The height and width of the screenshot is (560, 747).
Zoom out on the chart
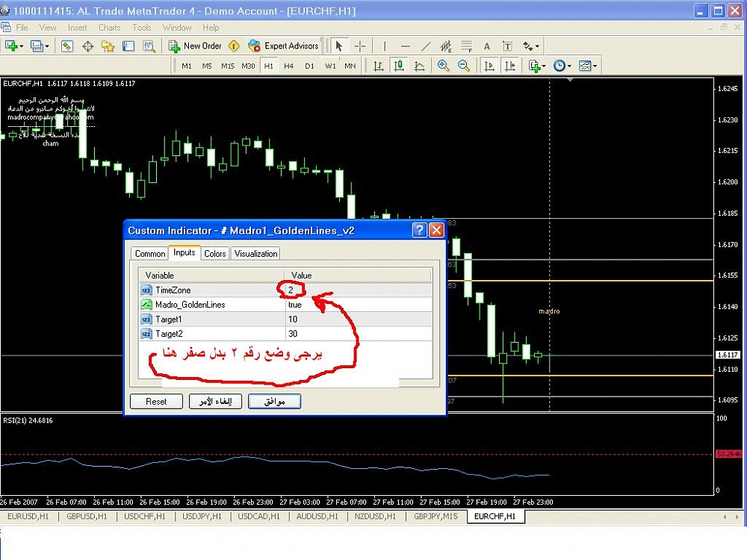[464, 66]
